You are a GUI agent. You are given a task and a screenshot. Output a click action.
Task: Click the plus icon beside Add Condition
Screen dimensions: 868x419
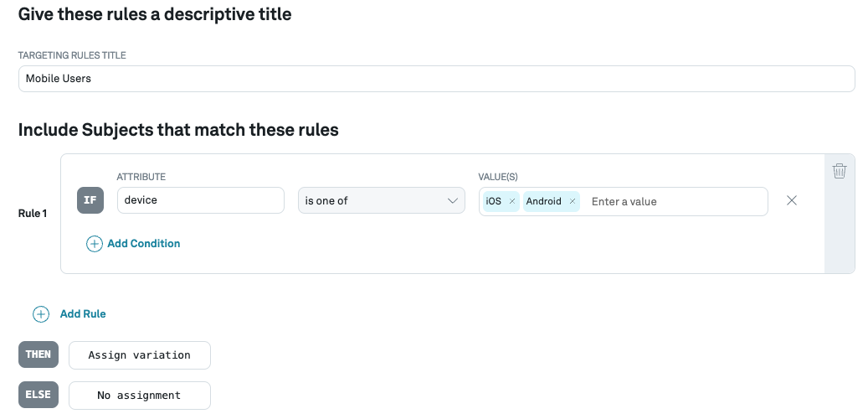click(x=94, y=244)
